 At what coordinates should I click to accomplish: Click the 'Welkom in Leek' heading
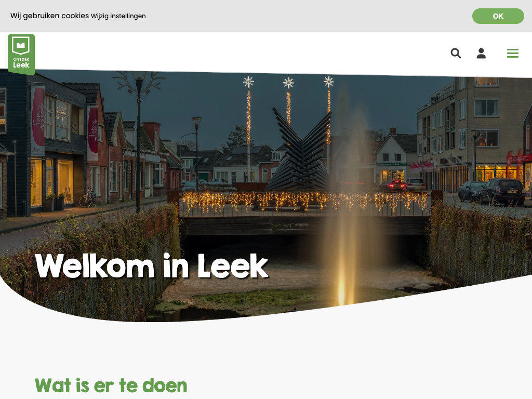click(x=152, y=267)
